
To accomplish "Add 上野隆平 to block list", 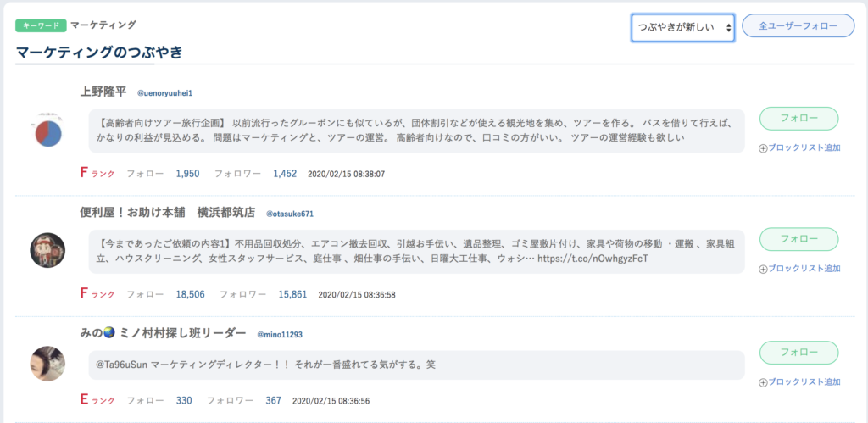I will click(799, 147).
